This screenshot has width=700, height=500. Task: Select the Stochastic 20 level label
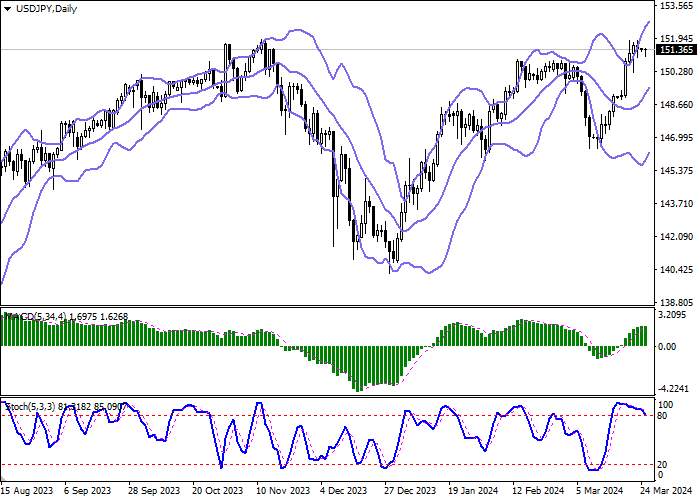663,465
